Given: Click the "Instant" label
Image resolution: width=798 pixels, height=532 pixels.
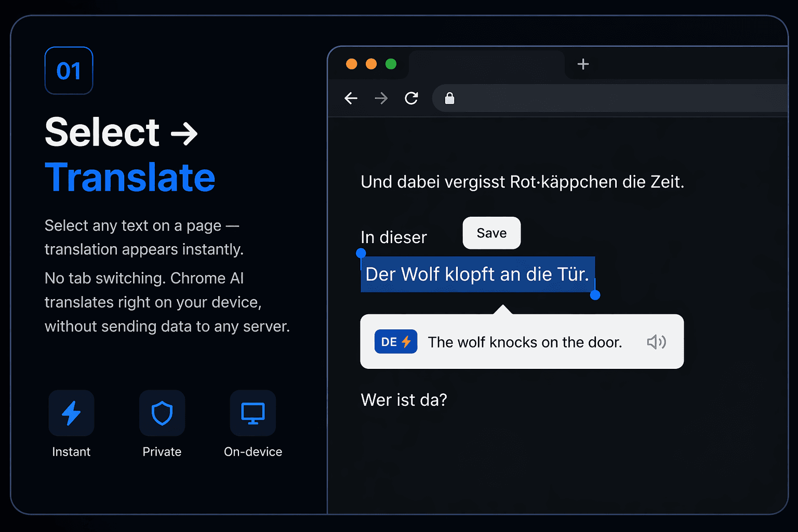Looking at the screenshot, I should pos(71,452).
